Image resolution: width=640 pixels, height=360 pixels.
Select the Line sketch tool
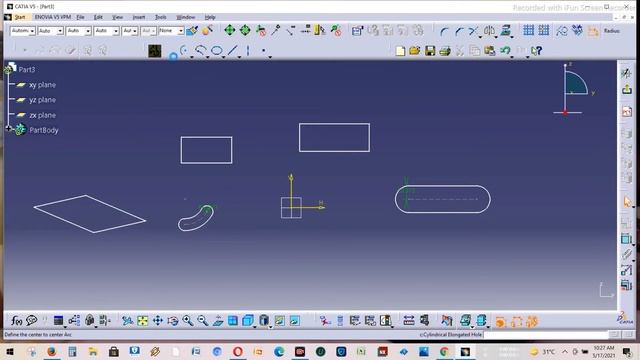click(233, 51)
